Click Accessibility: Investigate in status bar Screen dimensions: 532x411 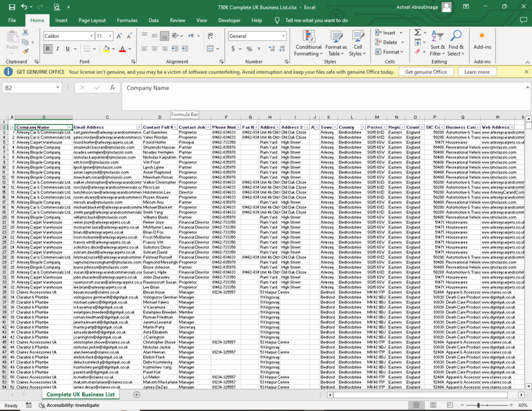tap(69, 405)
